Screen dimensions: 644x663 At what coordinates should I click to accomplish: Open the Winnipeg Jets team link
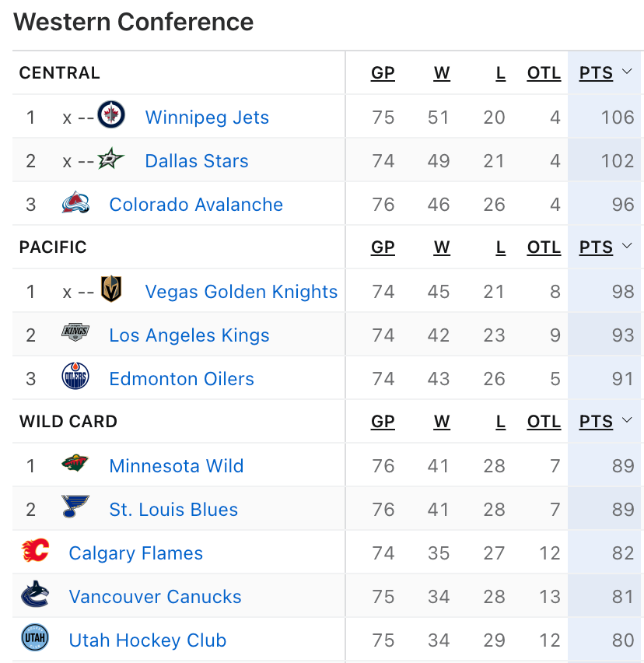207,118
